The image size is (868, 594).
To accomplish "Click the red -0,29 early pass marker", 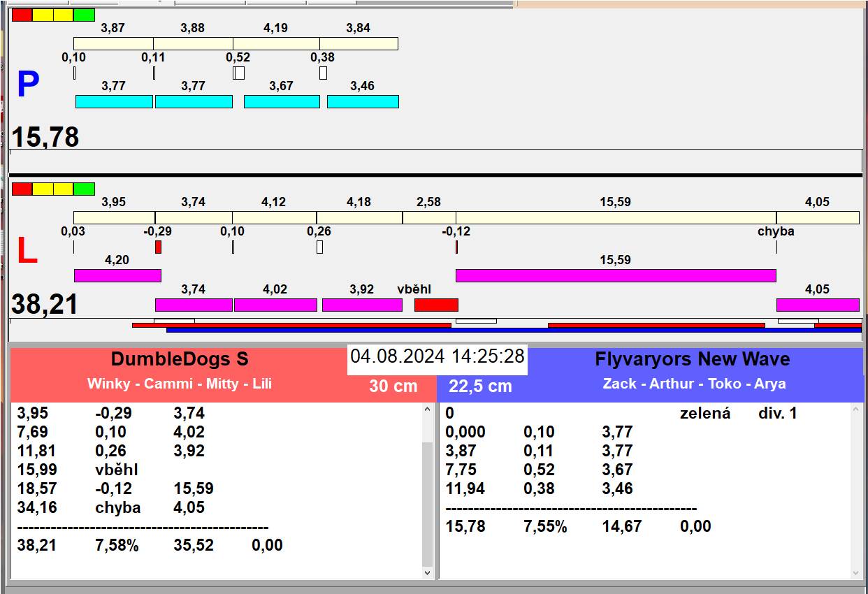I will (x=158, y=247).
